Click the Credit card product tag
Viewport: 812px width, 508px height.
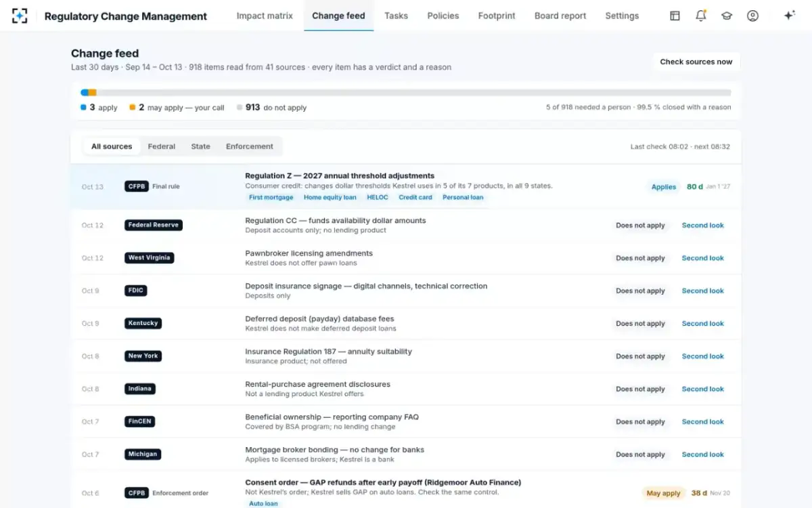point(415,197)
